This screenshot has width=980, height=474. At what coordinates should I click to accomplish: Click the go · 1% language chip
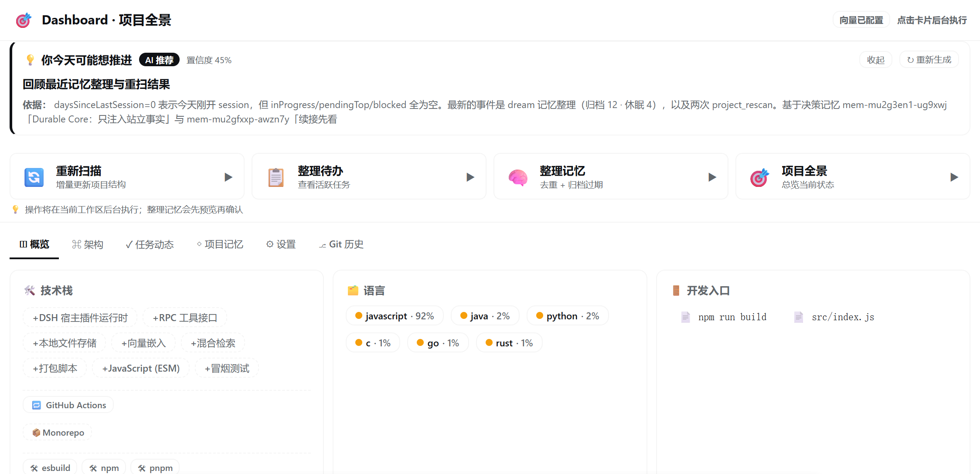(438, 343)
